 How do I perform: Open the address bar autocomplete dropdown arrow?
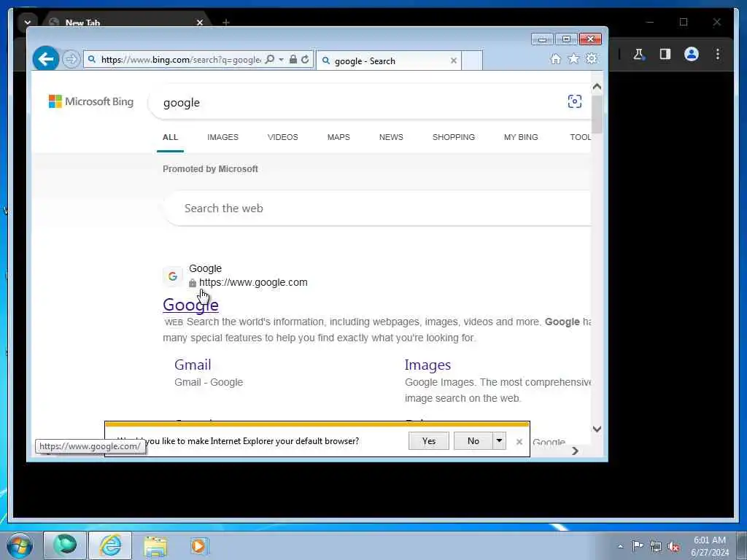281,60
